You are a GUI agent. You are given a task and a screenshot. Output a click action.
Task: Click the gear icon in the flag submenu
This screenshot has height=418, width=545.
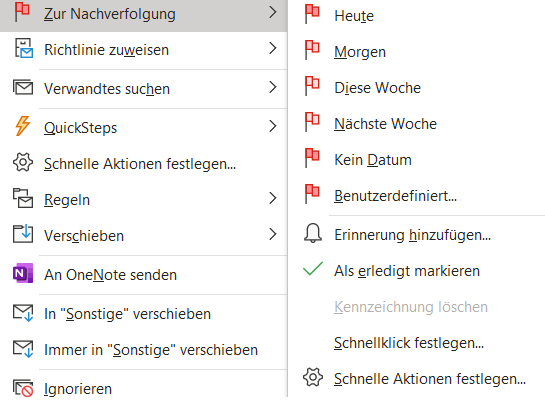tap(313, 377)
